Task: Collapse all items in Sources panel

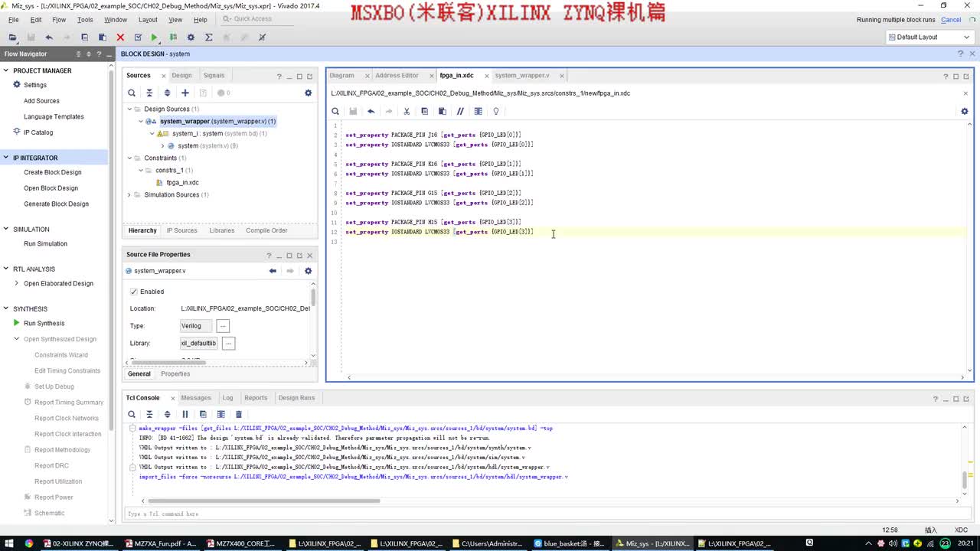Action: pyautogui.click(x=149, y=93)
